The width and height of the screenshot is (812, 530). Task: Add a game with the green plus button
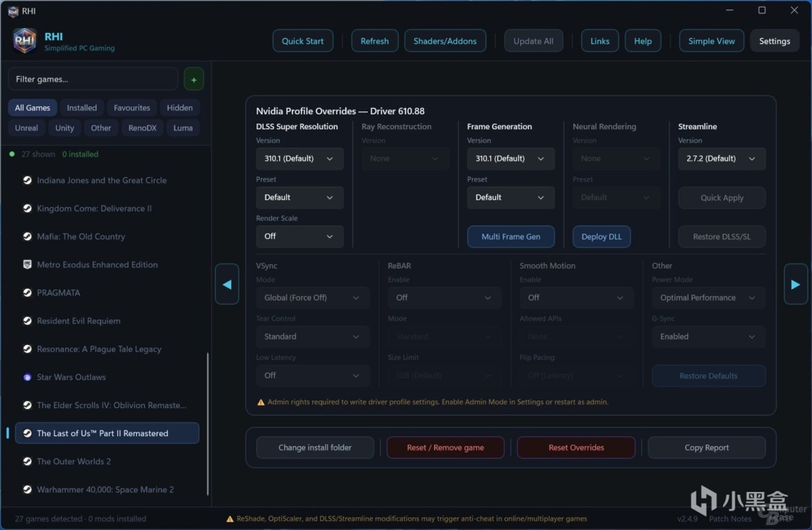193,79
